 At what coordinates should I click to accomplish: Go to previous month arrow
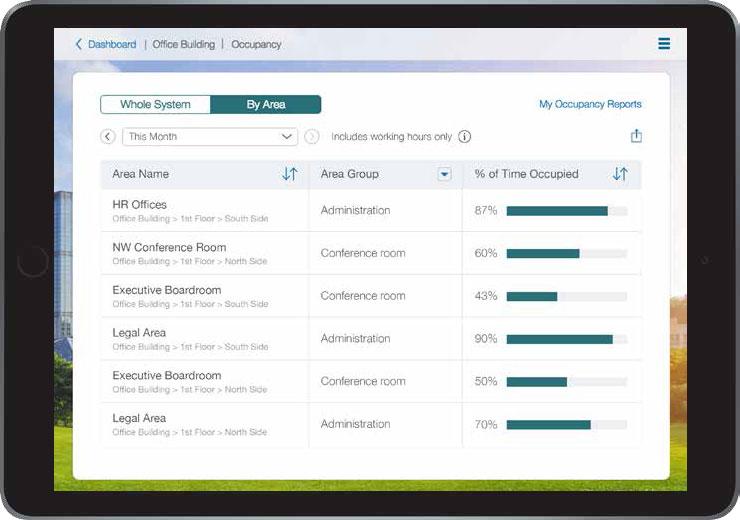[108, 137]
